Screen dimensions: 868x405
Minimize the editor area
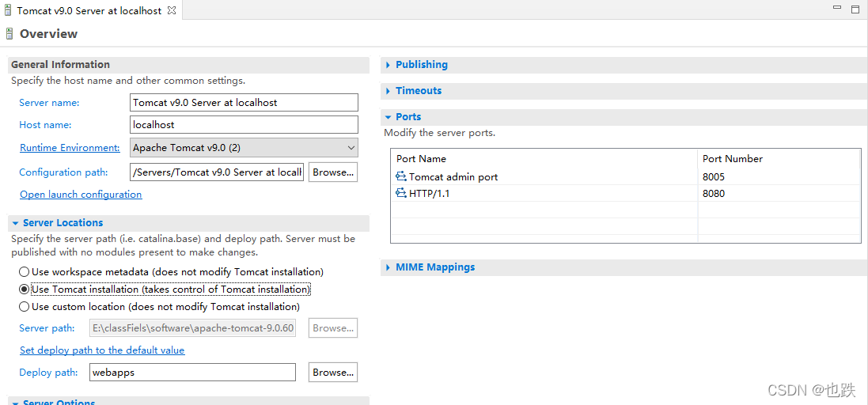[x=838, y=8]
